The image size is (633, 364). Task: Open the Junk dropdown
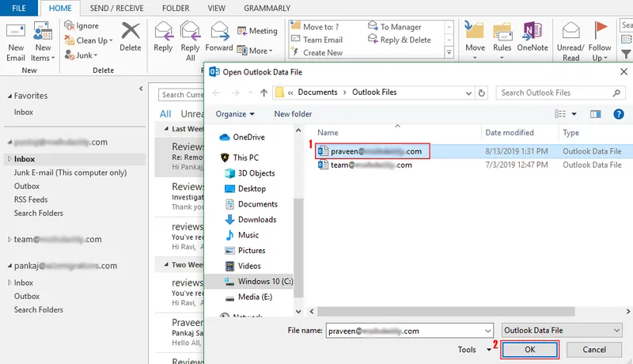pos(81,55)
